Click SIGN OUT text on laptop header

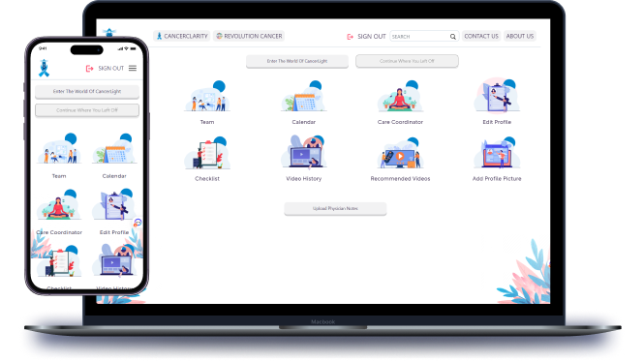(x=372, y=37)
